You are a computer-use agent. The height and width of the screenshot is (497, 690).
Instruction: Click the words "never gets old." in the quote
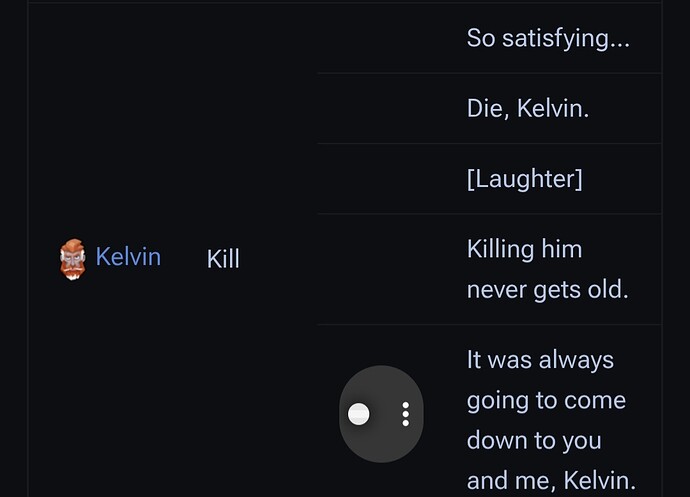coord(547,290)
